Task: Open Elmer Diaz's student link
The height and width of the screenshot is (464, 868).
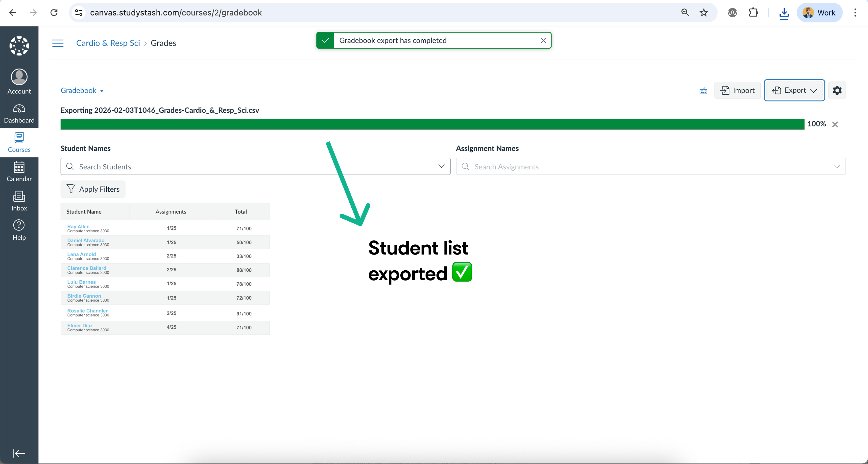Action: click(x=80, y=325)
